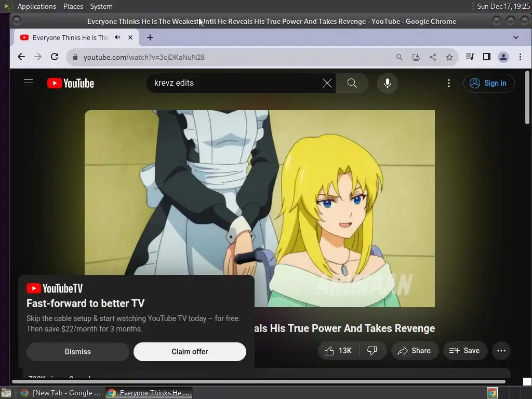Click the Sign in button
The image size is (532, 399).
488,83
